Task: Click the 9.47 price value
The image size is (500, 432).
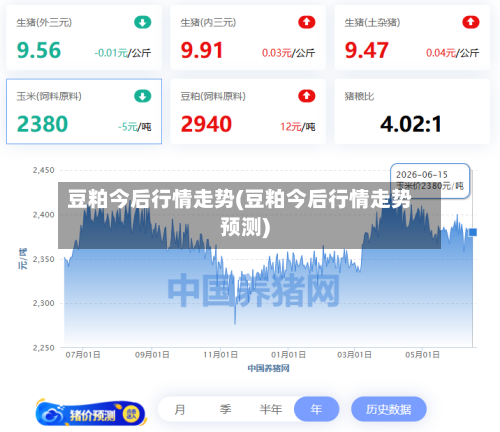Action: pyautogui.click(x=366, y=50)
